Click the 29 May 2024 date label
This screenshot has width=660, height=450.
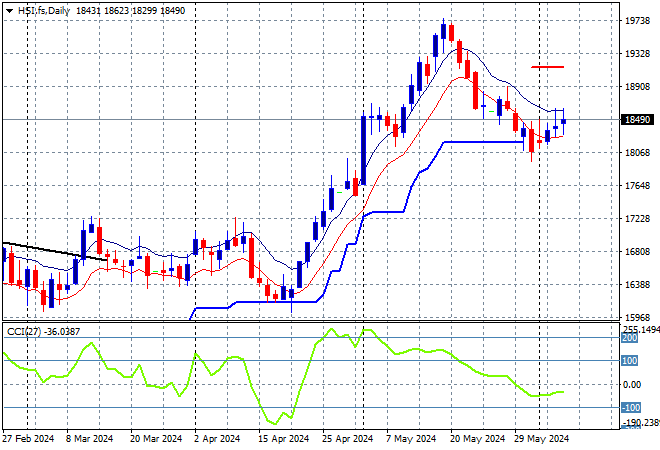(541, 439)
